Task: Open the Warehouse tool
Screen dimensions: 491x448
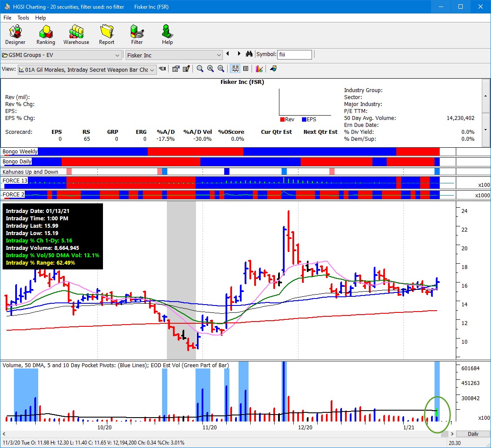Action: coord(76,35)
